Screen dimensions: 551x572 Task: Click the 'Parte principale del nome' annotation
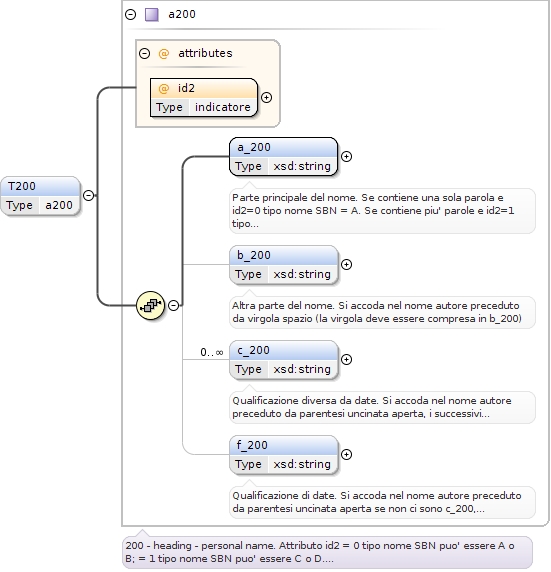click(382, 210)
